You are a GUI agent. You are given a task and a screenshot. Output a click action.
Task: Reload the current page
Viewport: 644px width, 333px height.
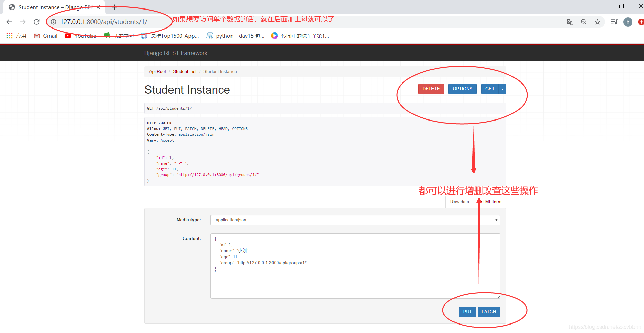tap(36, 22)
